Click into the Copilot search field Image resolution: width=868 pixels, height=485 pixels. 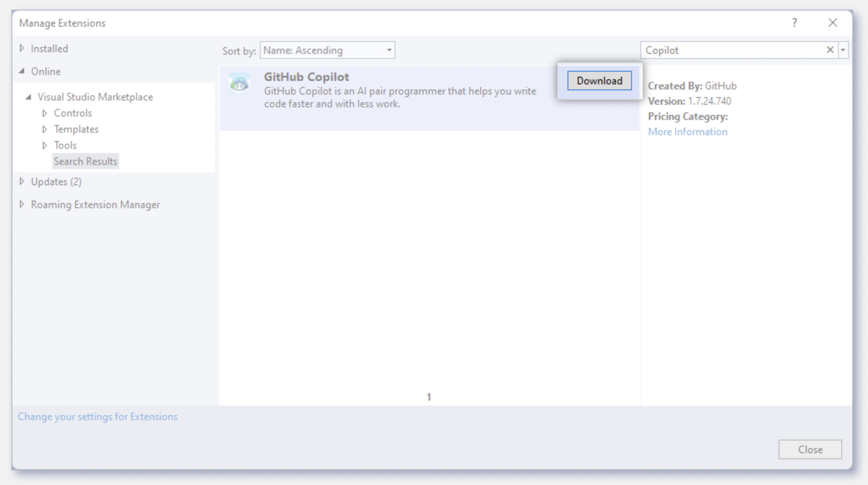(732, 50)
